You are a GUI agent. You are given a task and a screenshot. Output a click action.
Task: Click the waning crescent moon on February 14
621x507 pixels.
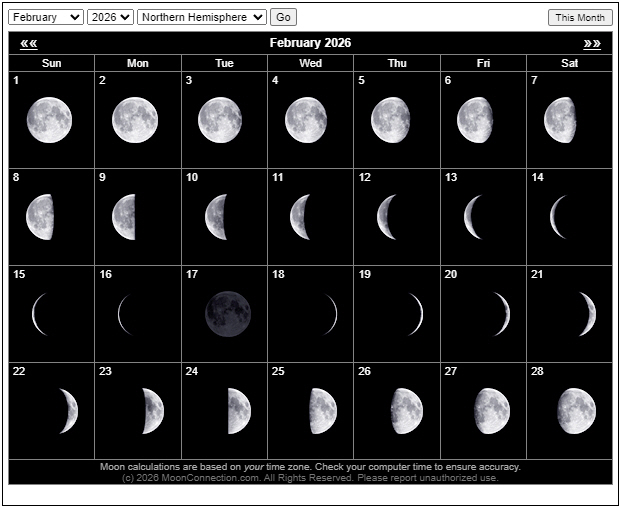coord(559,217)
